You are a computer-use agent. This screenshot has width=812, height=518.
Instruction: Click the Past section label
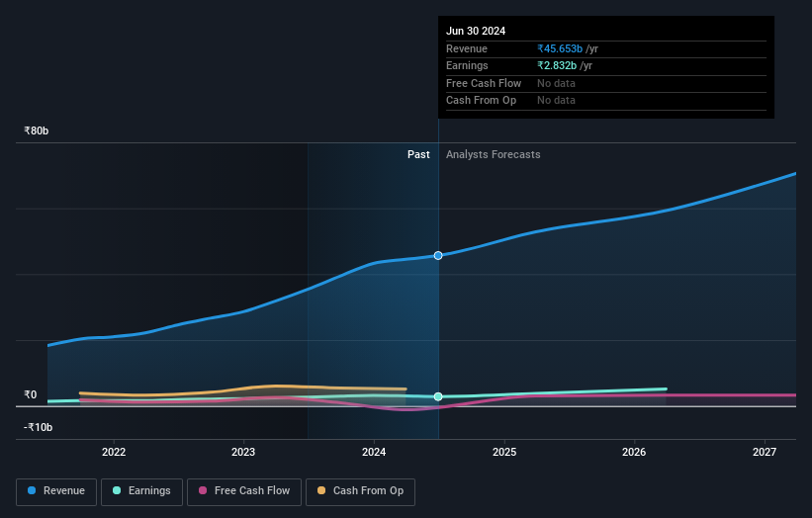click(418, 155)
